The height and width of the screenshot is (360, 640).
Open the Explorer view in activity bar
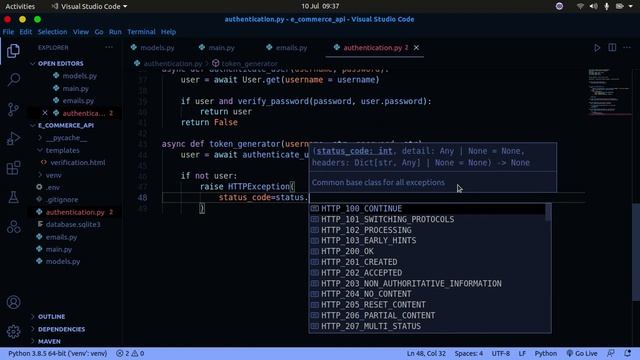pyautogui.click(x=13, y=51)
